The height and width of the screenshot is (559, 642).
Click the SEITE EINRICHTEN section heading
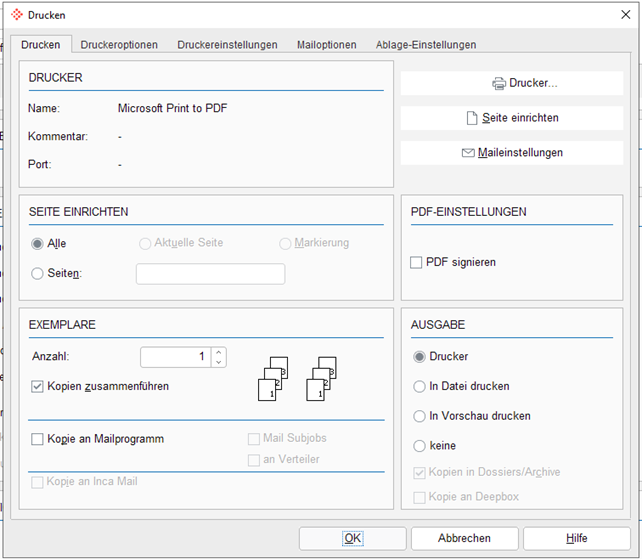[x=79, y=212]
